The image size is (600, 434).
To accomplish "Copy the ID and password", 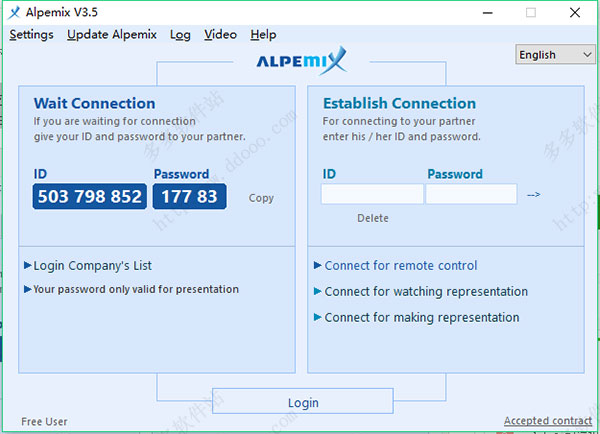I will [x=261, y=198].
